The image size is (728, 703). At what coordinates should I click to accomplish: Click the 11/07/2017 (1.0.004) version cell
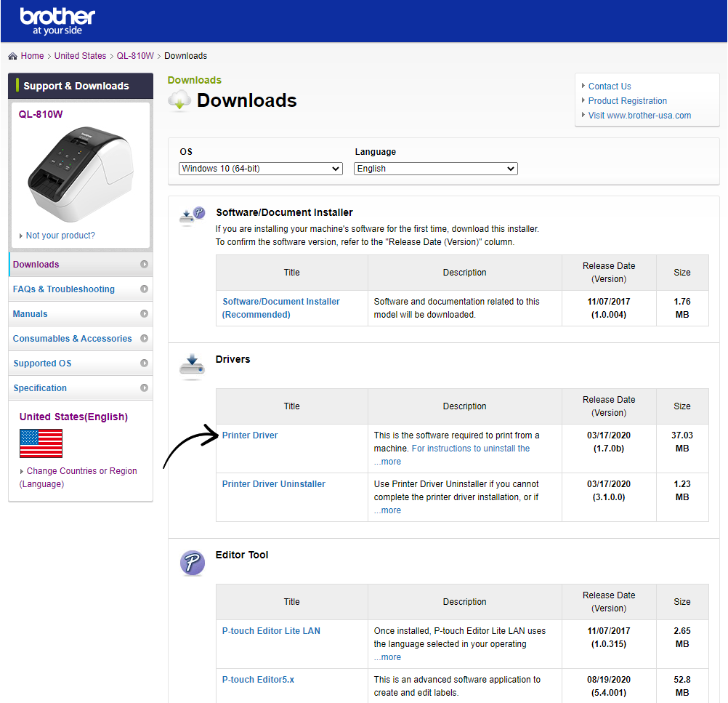click(x=609, y=308)
